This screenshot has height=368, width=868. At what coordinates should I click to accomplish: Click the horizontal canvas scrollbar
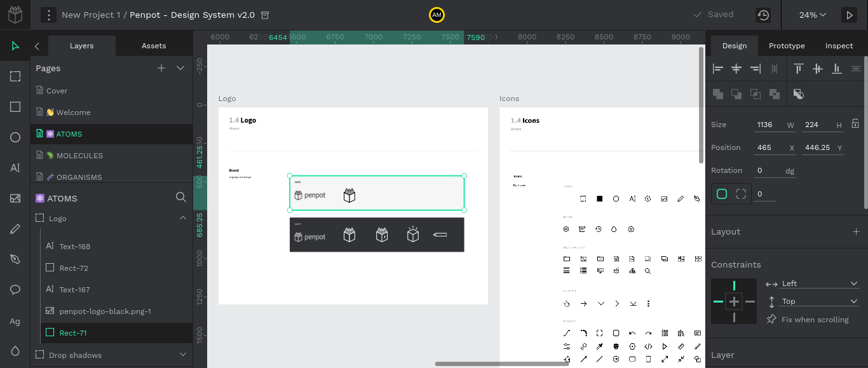pyautogui.click(x=502, y=364)
